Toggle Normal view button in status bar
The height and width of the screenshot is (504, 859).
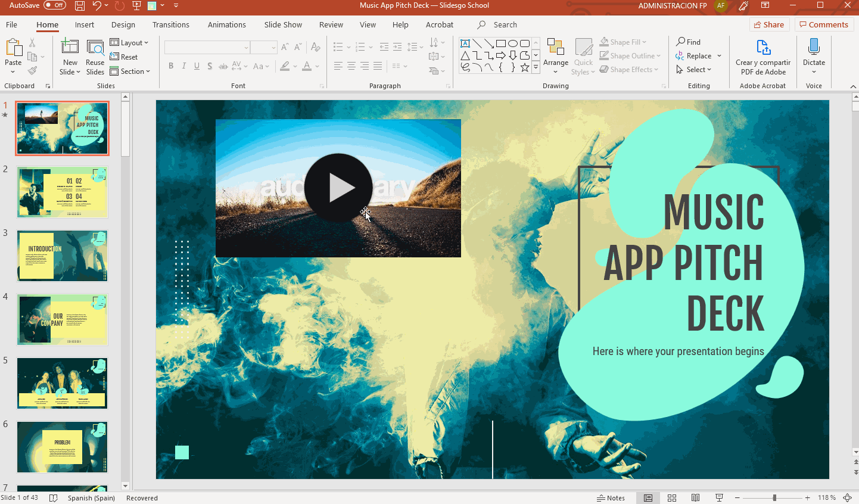click(x=648, y=498)
